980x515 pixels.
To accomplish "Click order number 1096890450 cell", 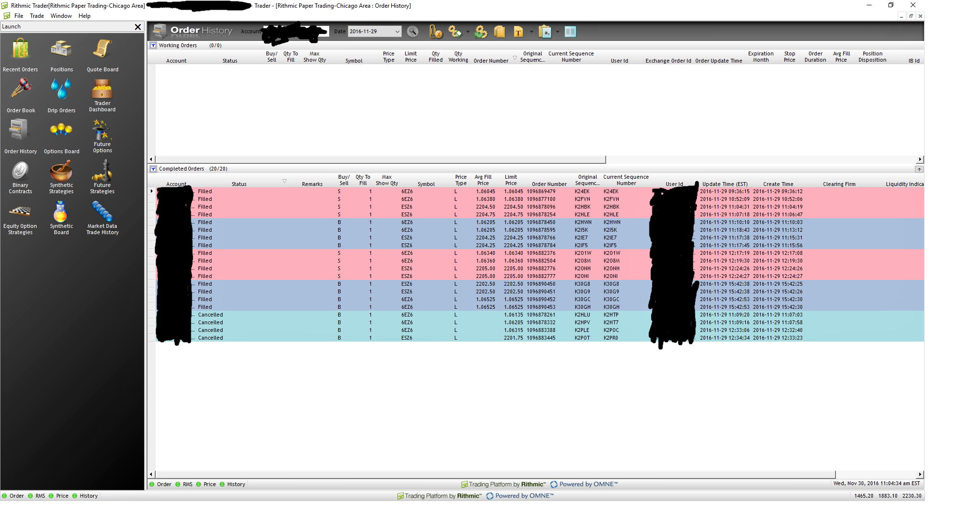I will click(x=541, y=284).
